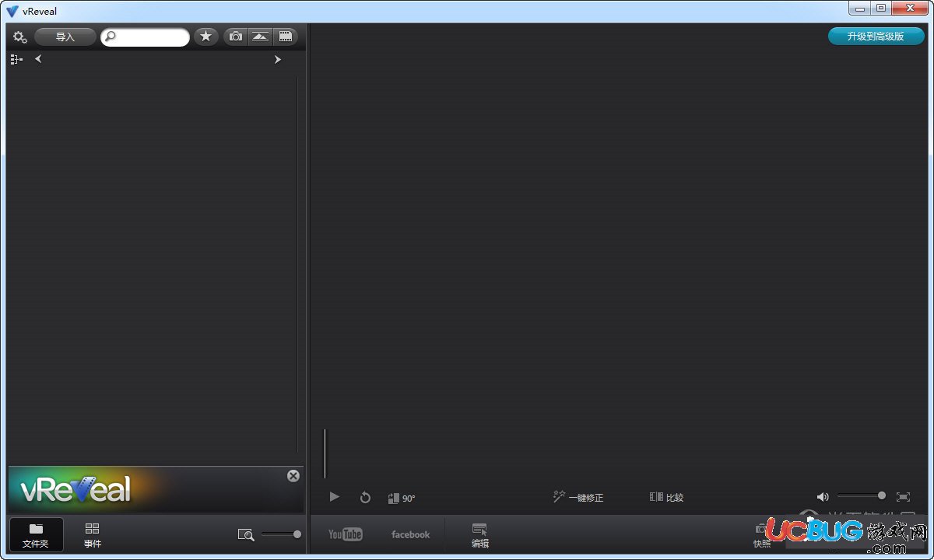Click the 导入 import button
The width and height of the screenshot is (934, 560).
click(65, 37)
